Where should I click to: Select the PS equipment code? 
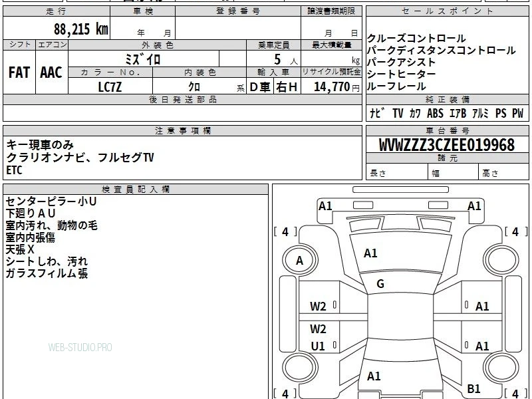tap(501, 113)
